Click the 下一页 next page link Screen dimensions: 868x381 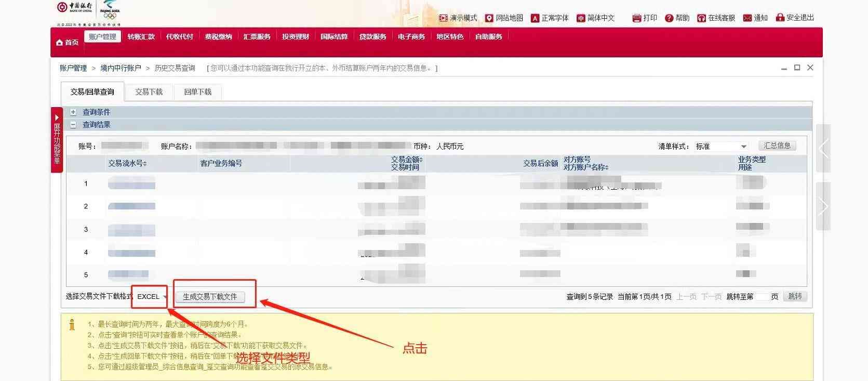(711, 297)
